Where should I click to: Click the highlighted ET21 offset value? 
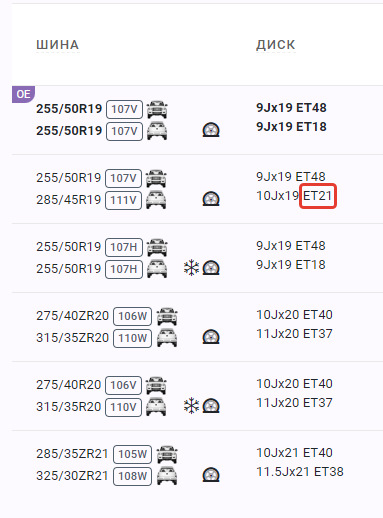(x=318, y=196)
